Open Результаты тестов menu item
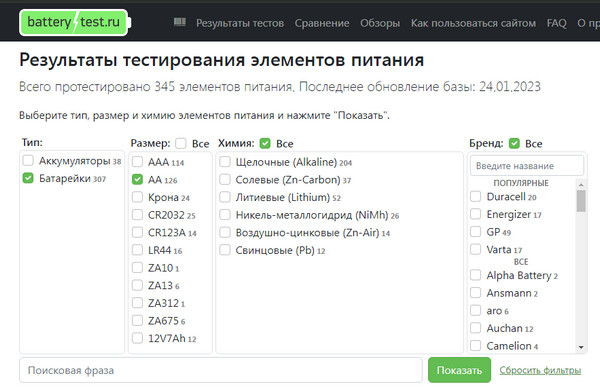600x387 pixels. [240, 23]
